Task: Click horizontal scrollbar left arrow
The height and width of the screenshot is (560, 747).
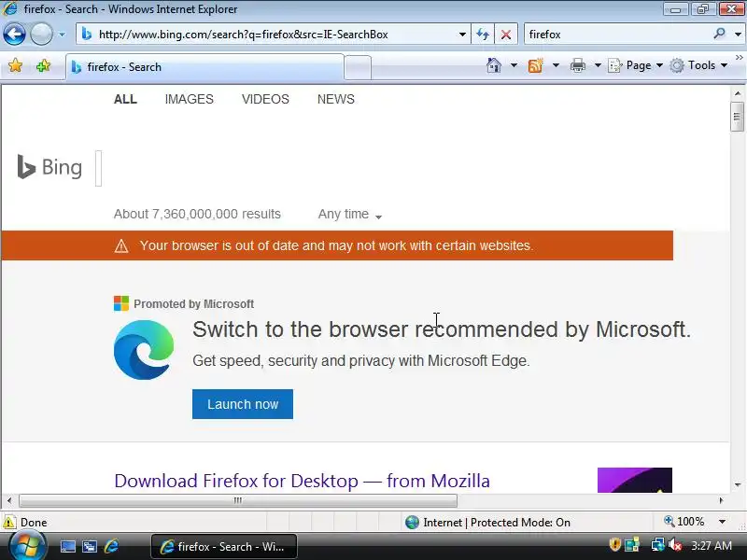Action: tap(9, 500)
